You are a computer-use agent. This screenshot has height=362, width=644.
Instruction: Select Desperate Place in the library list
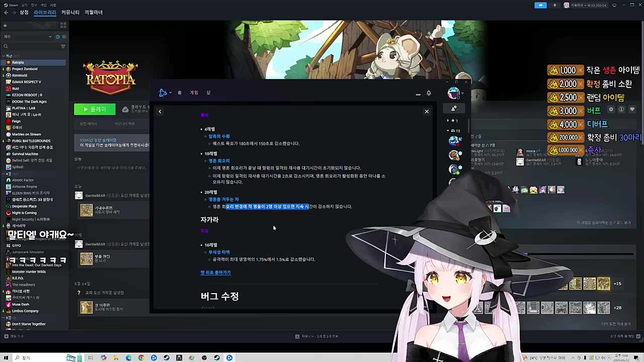pos(34,206)
